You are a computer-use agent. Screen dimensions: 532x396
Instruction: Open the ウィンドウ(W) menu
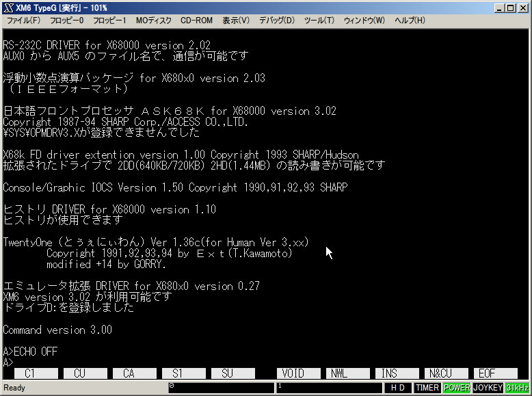tap(364, 21)
